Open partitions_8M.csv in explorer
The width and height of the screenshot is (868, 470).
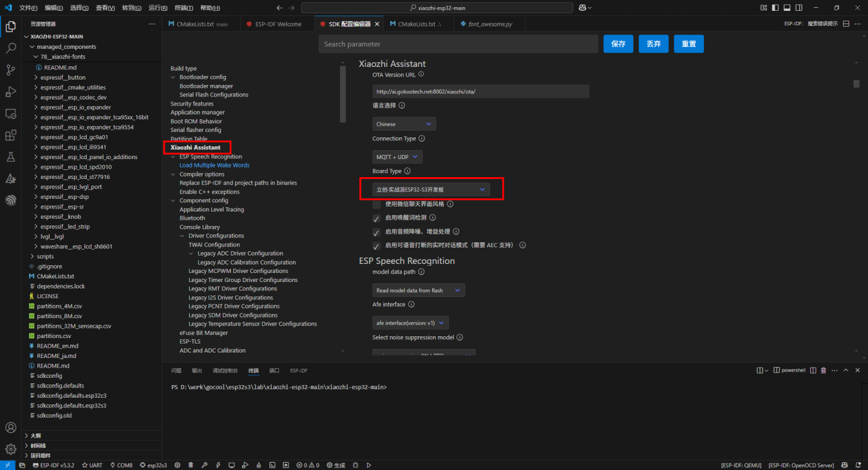click(59, 316)
